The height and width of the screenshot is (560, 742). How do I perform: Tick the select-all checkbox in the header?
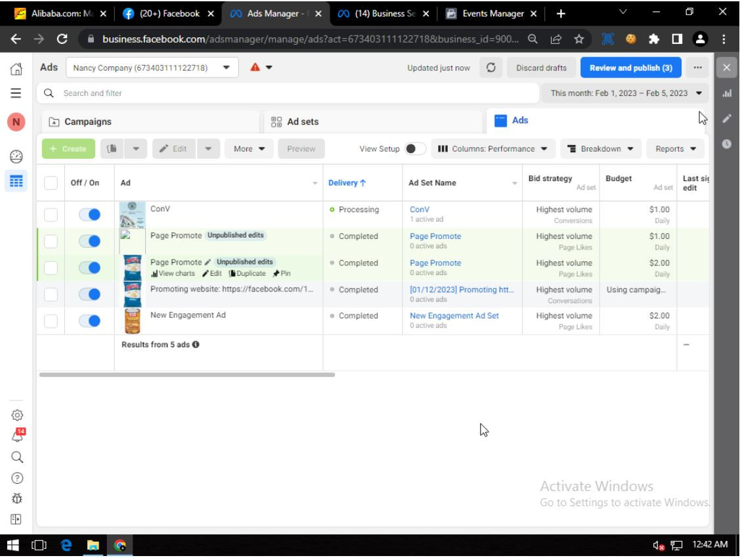click(51, 184)
